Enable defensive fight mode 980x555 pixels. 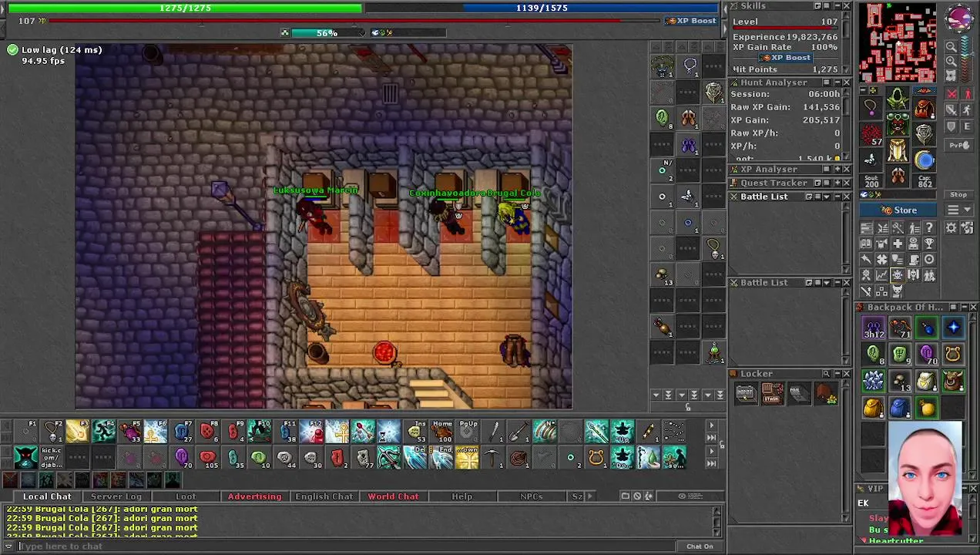click(x=951, y=126)
